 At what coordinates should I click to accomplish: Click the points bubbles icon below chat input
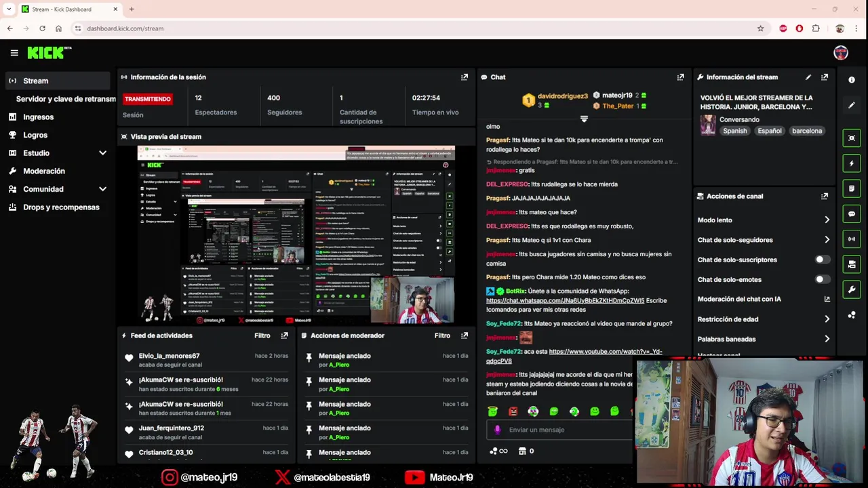pyautogui.click(x=494, y=451)
